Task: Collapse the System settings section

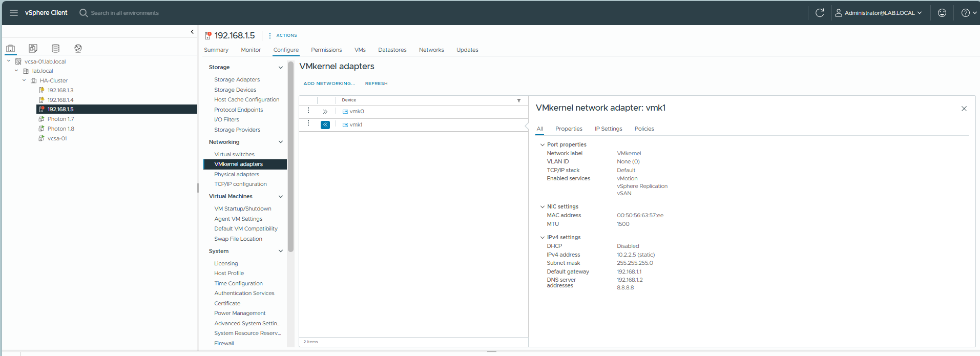Action: tap(280, 251)
